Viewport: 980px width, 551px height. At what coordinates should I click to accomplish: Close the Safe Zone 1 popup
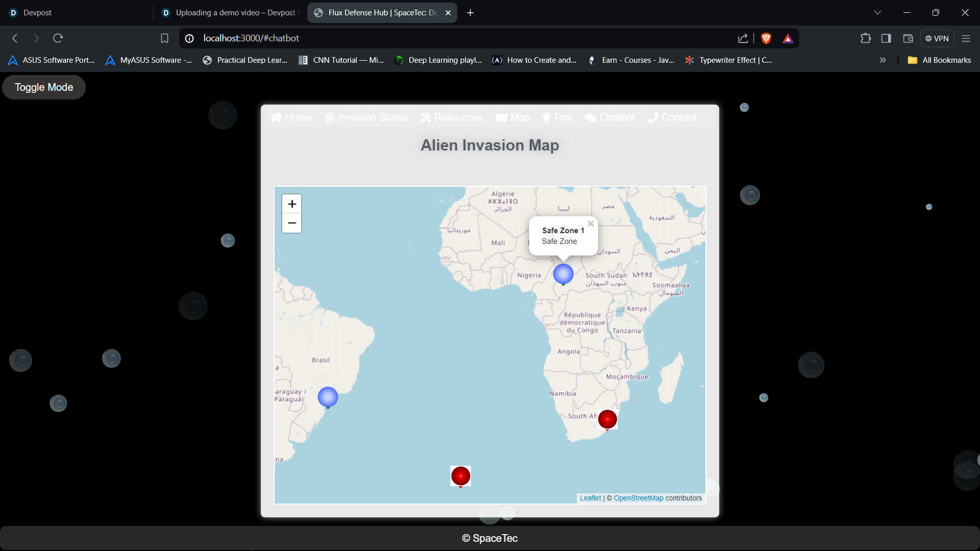(x=591, y=224)
